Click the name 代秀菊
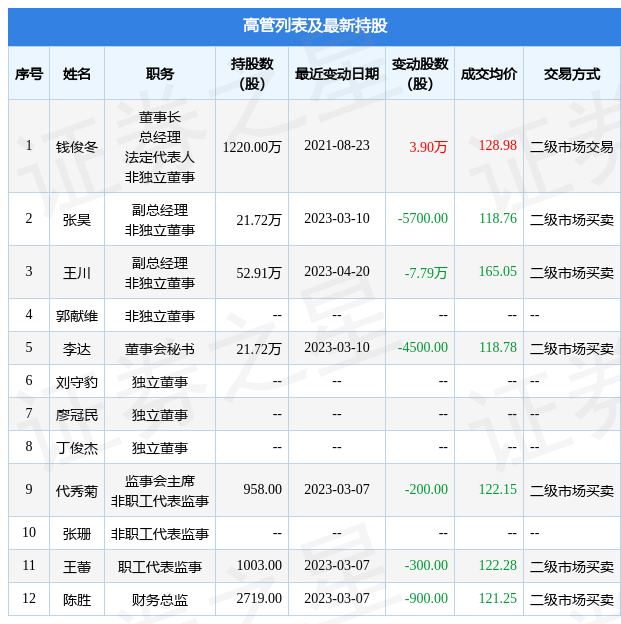621x624 pixels. coord(77,491)
